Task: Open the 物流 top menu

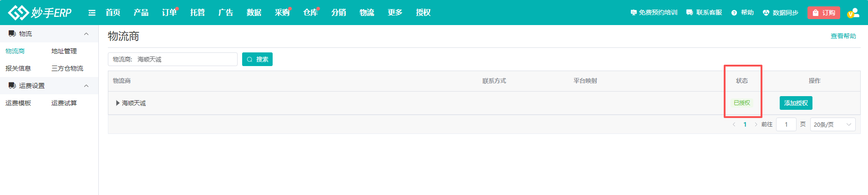Action: tap(367, 12)
